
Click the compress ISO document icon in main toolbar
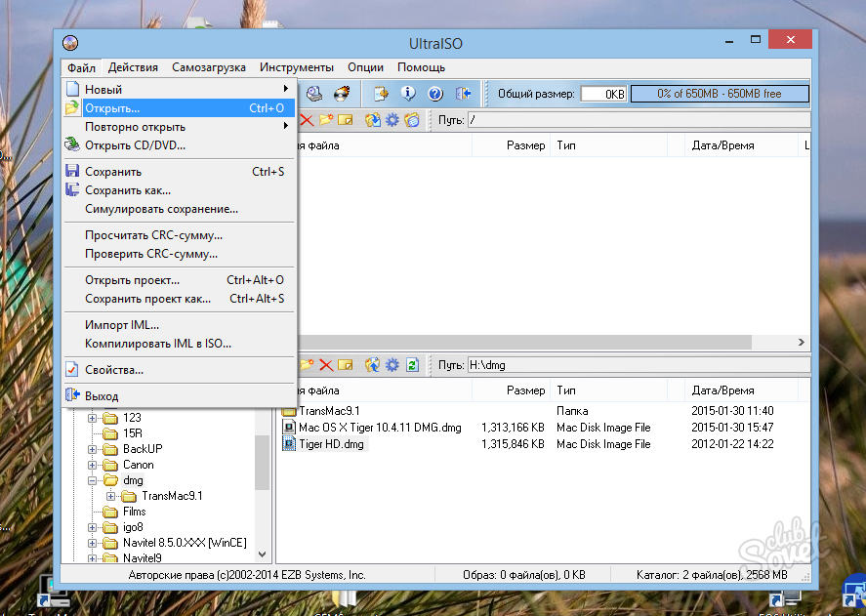(381, 94)
